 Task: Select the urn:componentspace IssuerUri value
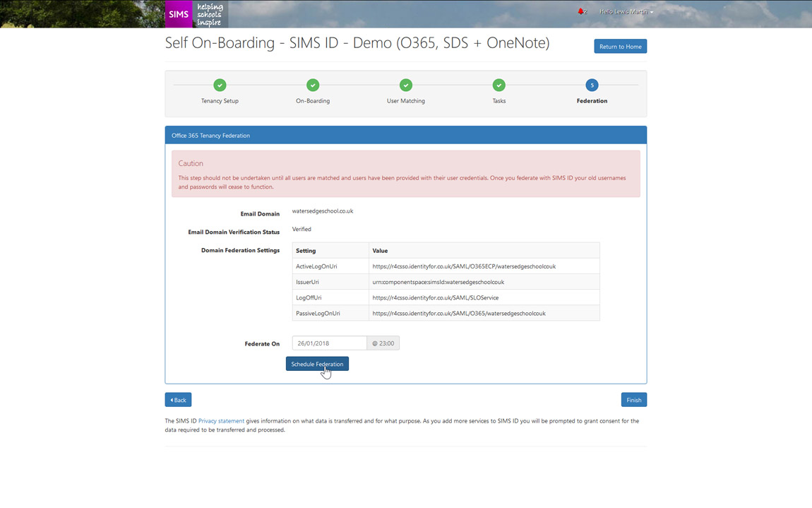pos(438,282)
